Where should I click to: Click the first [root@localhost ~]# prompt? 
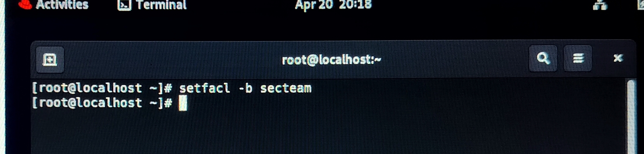tap(102, 88)
